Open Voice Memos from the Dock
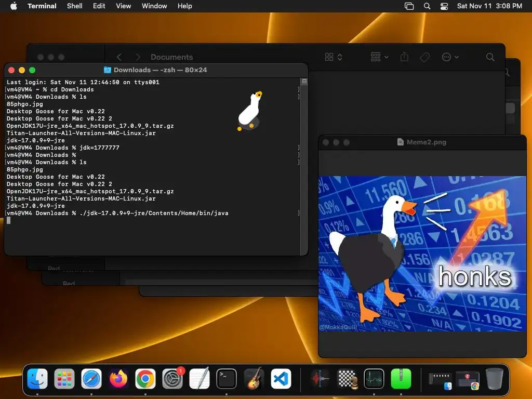 [320, 379]
